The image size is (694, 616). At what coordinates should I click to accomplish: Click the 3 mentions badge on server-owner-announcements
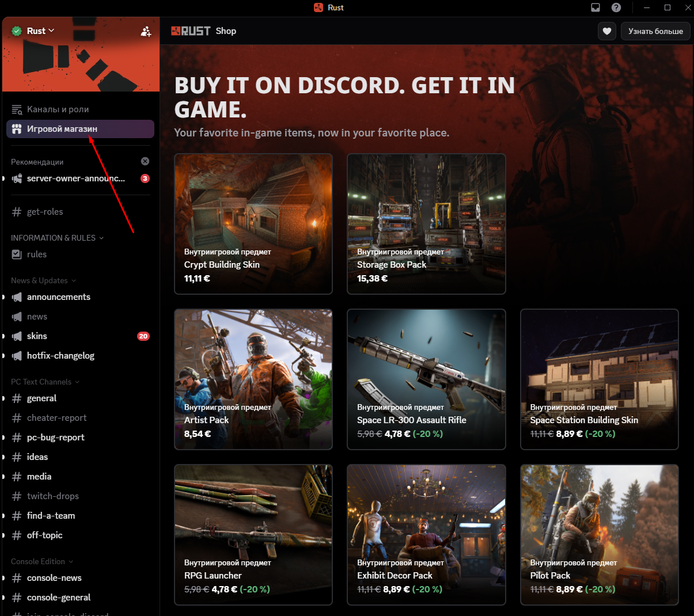145,178
